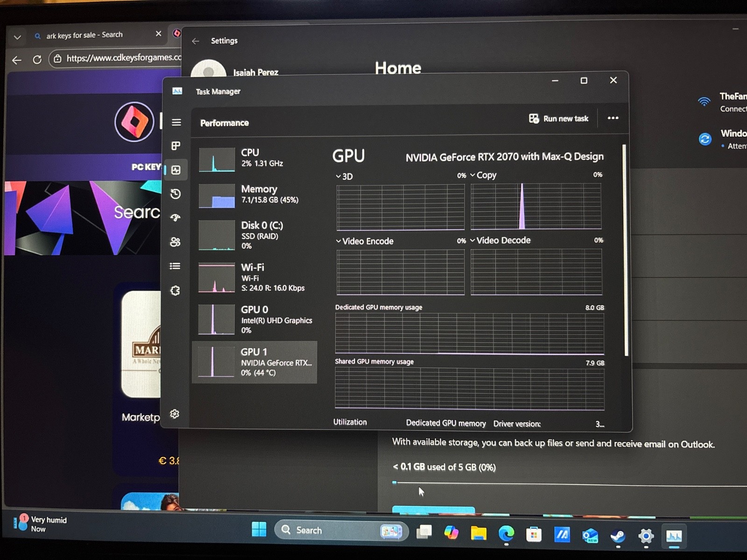
Task: Open Task Manager settings gear
Action: click(175, 414)
